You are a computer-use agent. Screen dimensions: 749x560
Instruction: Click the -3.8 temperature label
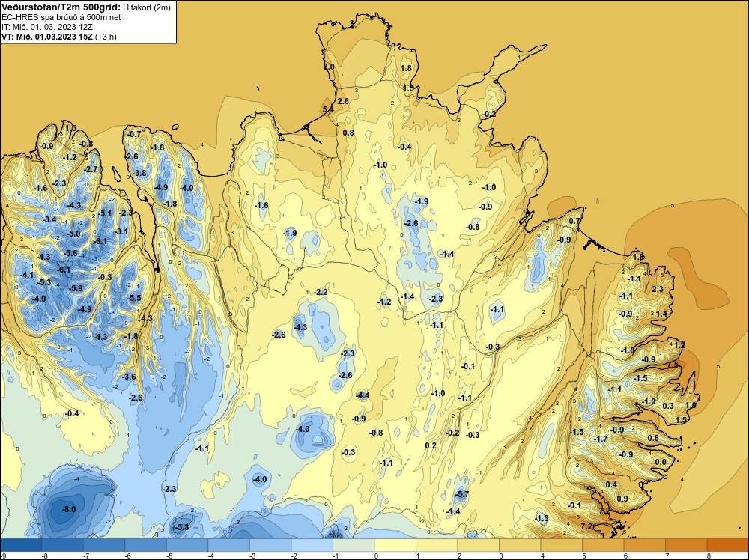tap(139, 173)
